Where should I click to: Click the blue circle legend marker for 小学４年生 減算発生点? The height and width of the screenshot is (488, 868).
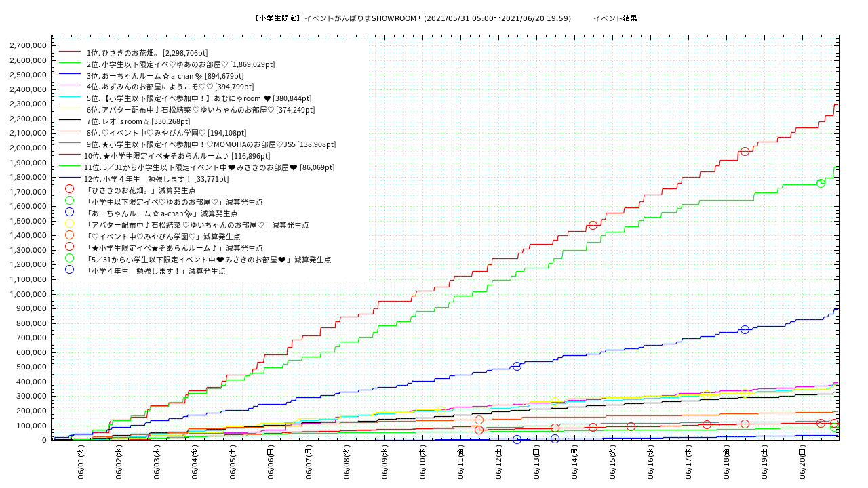tap(69, 270)
